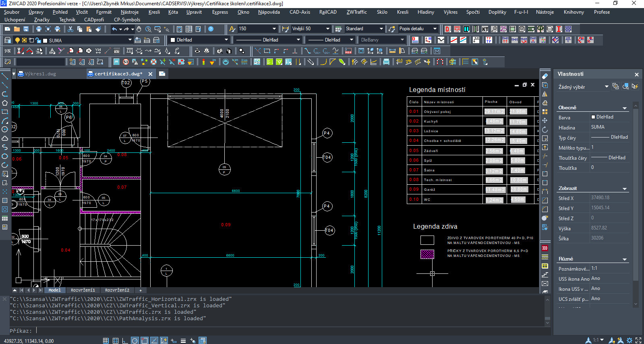Open the Help question mark icon
Screen dimensions: 644x344
click(211, 29)
